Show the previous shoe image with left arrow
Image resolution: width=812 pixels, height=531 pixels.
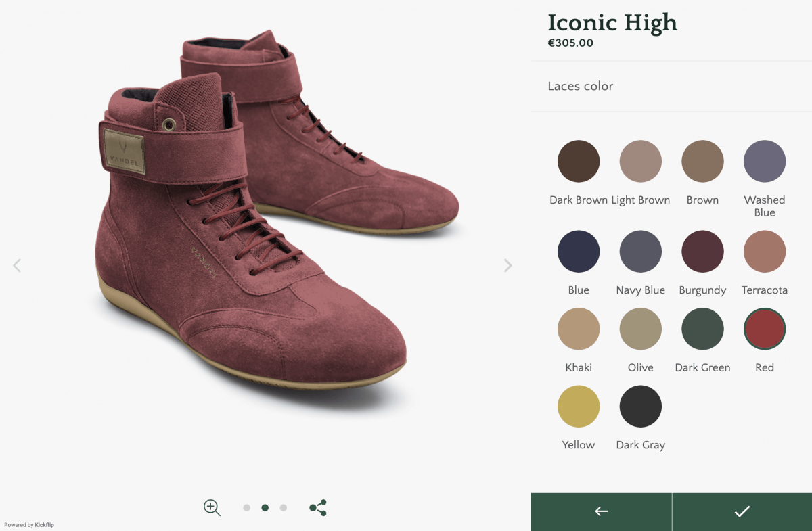coord(18,266)
